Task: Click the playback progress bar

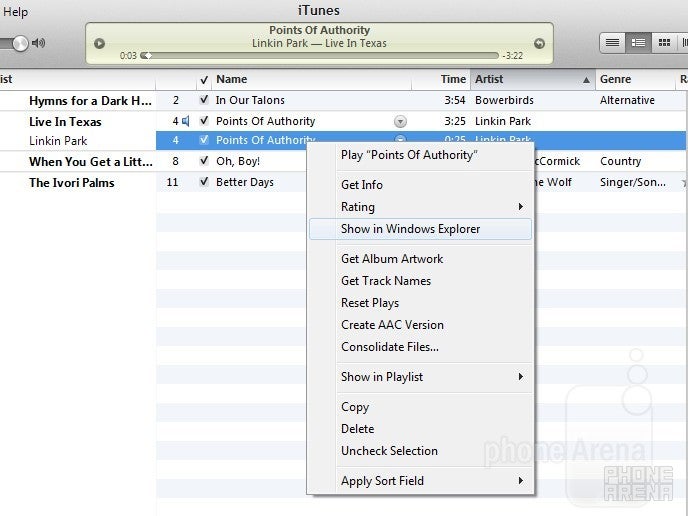Action: (x=319, y=56)
